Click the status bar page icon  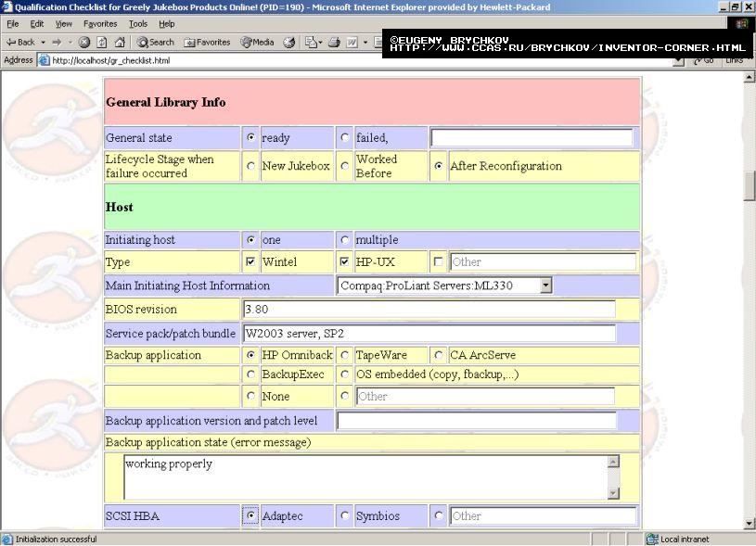coord(6,540)
